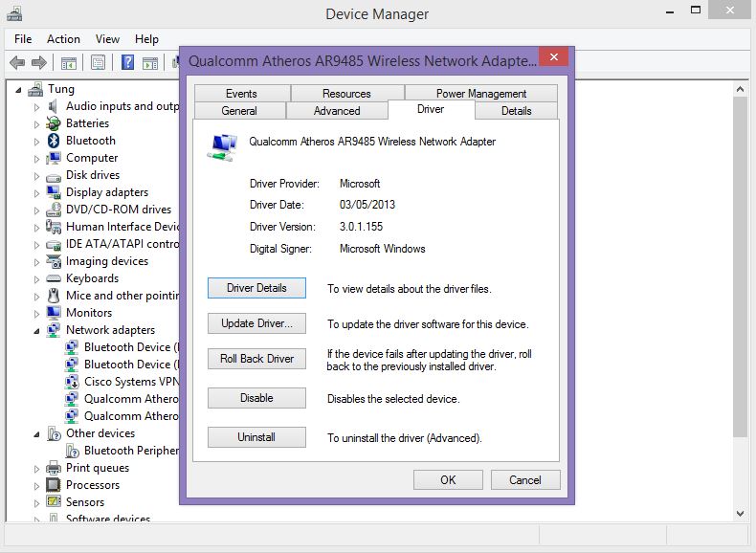Click the Computer category icon
Screen dimensions: 756x553
(53, 158)
